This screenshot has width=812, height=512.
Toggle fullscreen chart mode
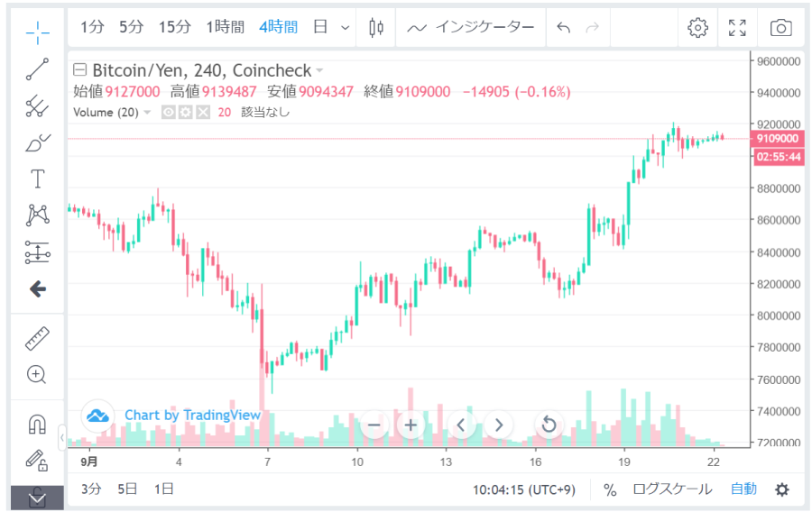point(737,28)
